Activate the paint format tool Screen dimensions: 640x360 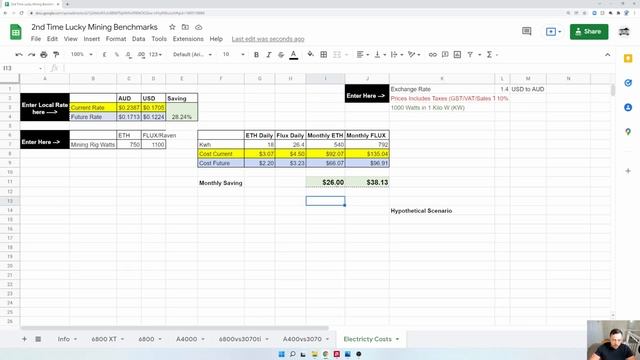[56, 55]
